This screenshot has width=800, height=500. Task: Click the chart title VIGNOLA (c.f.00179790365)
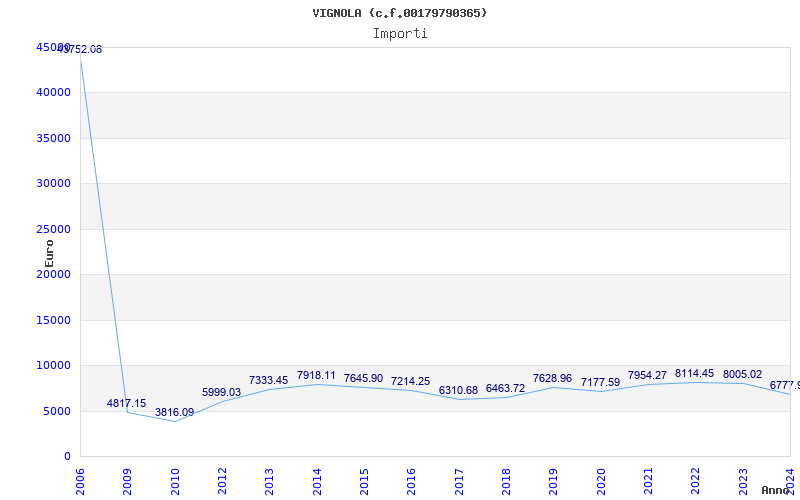coord(399,13)
